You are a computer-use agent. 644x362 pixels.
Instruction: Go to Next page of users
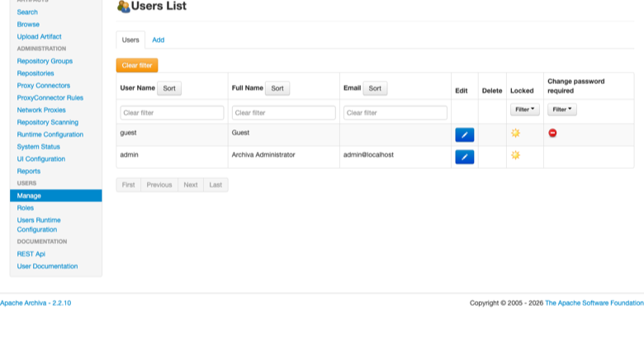(x=191, y=185)
